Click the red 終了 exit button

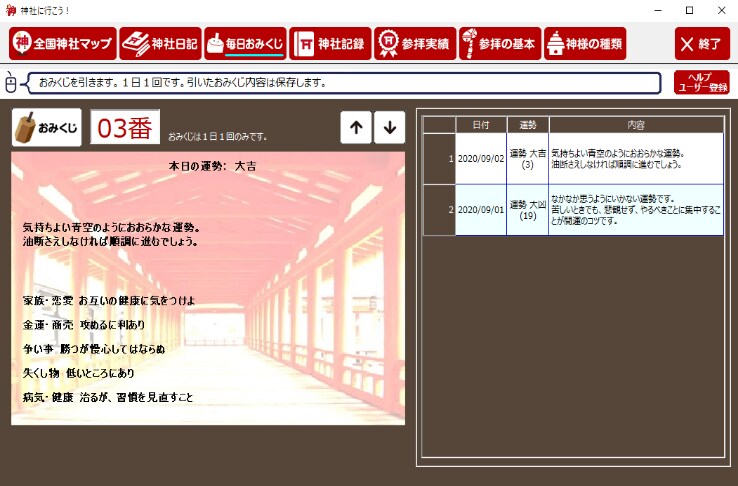click(x=702, y=44)
